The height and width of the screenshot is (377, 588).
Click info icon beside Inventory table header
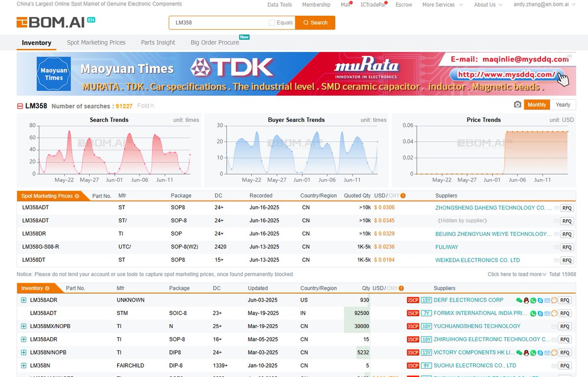[48, 288]
